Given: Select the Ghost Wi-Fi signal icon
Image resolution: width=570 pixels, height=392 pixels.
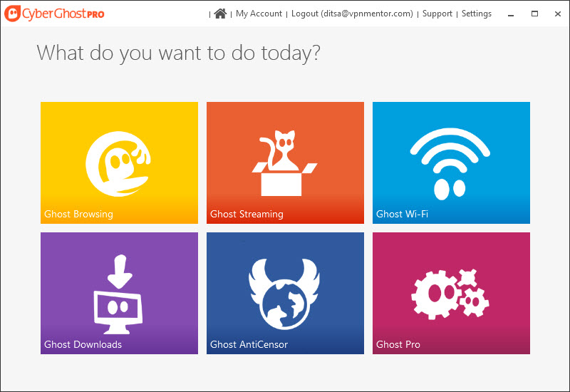Looking at the screenshot, I should (x=450, y=164).
